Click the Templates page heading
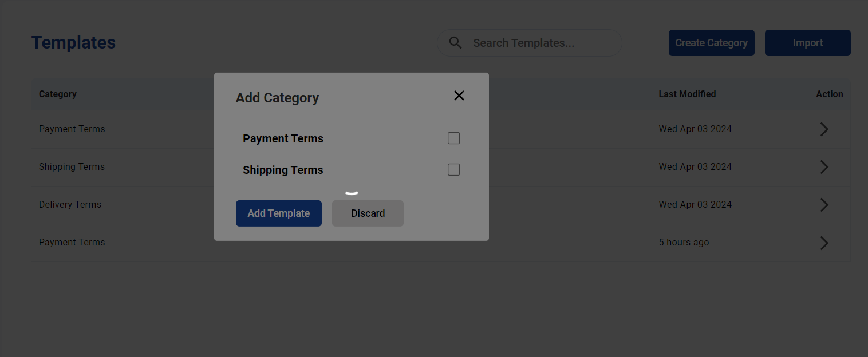The image size is (868, 357). coord(73,42)
